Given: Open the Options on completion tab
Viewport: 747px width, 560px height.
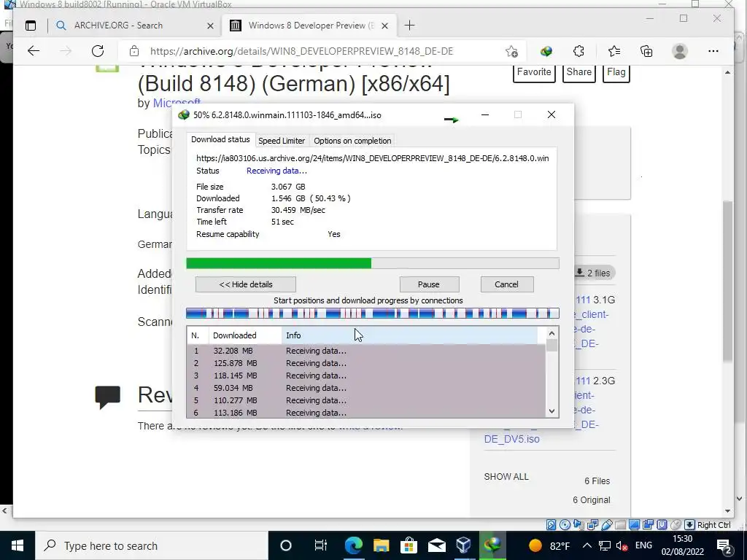Looking at the screenshot, I should [352, 141].
